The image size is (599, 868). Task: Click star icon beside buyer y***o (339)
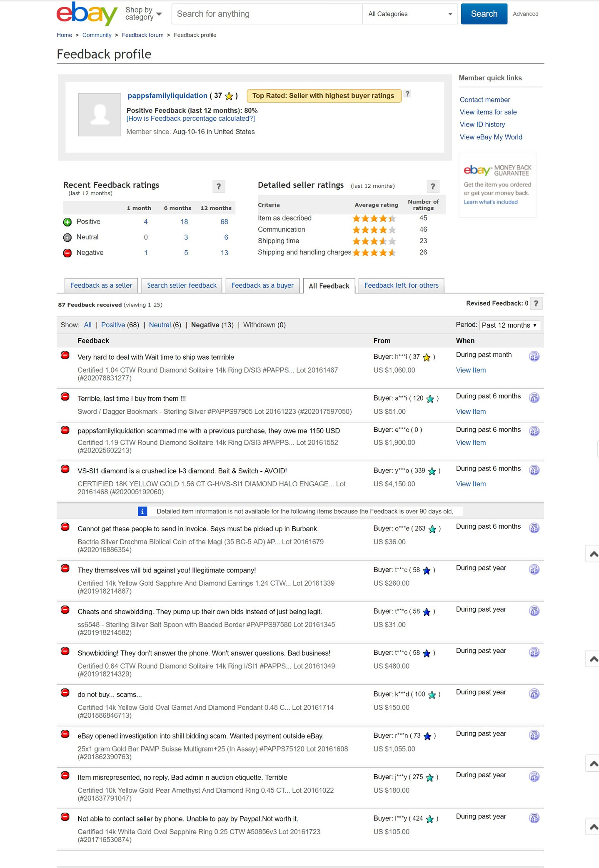click(432, 471)
